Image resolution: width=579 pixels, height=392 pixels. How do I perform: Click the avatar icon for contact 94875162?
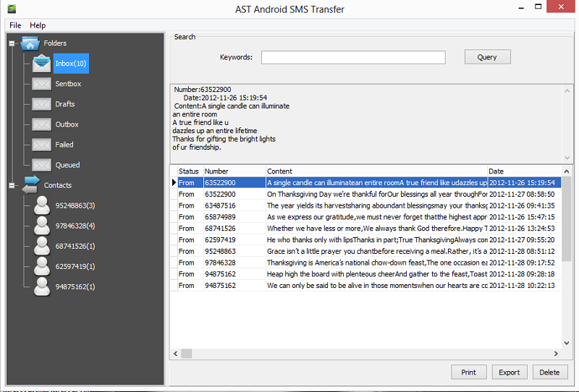[x=42, y=286]
